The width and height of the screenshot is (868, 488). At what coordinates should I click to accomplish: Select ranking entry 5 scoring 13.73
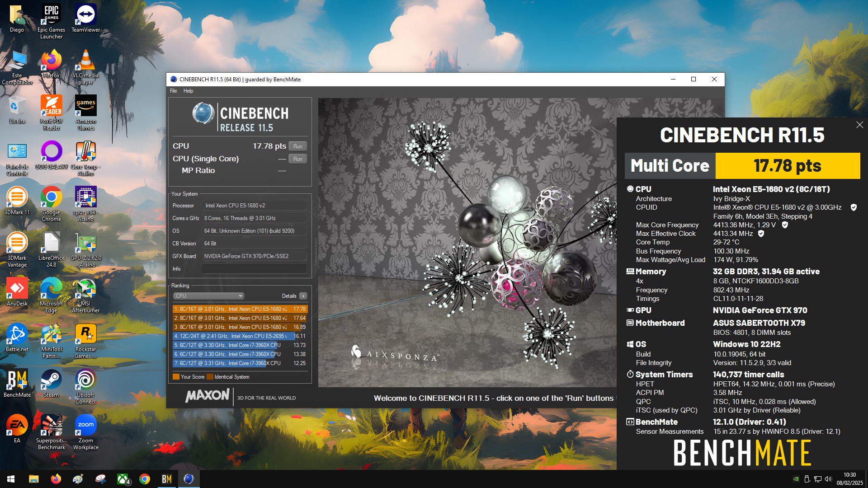pos(240,345)
